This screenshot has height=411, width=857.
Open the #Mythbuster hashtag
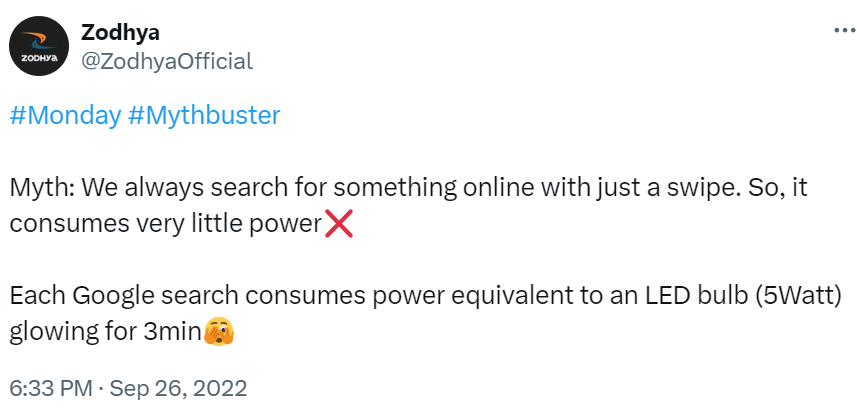click(204, 116)
